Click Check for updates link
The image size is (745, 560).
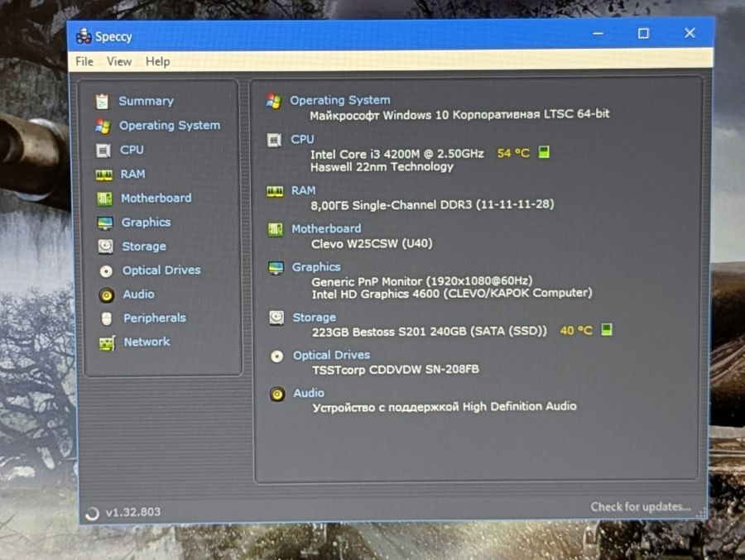(x=641, y=507)
